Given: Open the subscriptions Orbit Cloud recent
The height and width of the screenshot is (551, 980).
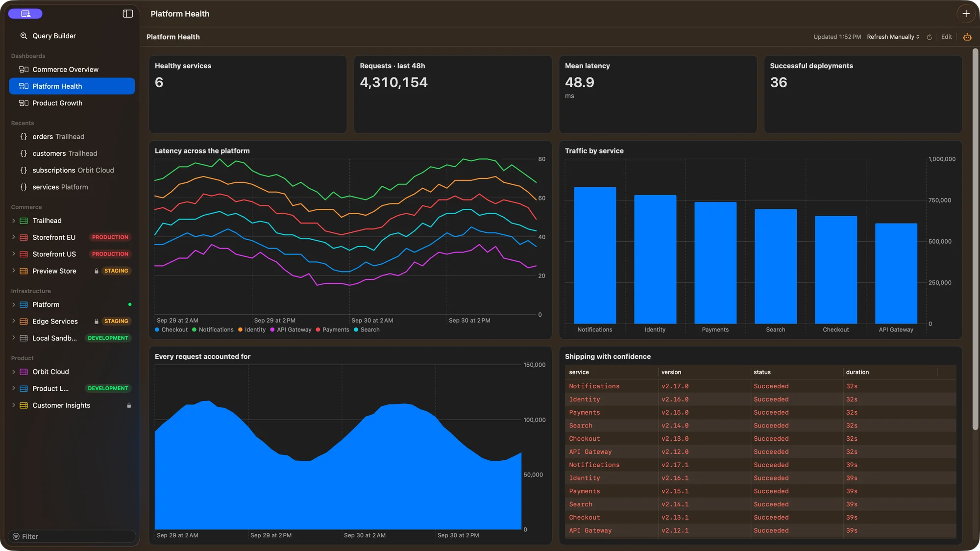Looking at the screenshot, I should (72, 170).
